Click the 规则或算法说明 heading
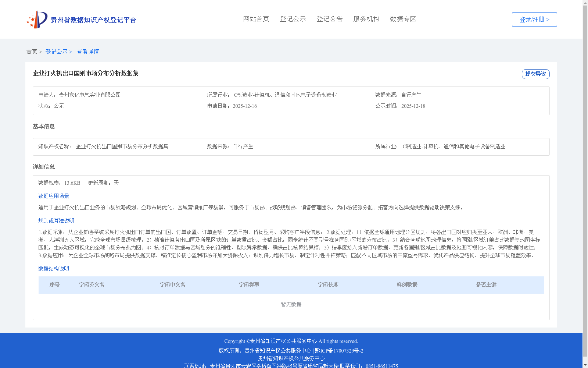This screenshot has width=588, height=368. 56,221
